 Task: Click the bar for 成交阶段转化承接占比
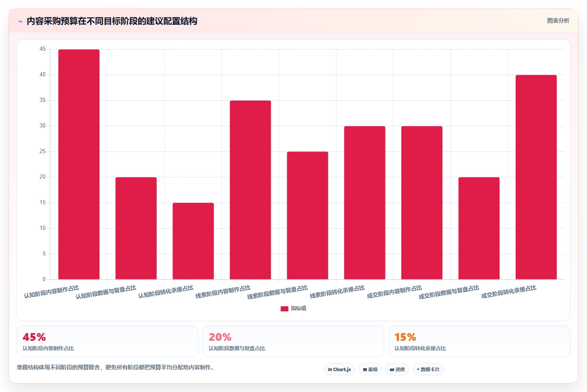coord(536,177)
